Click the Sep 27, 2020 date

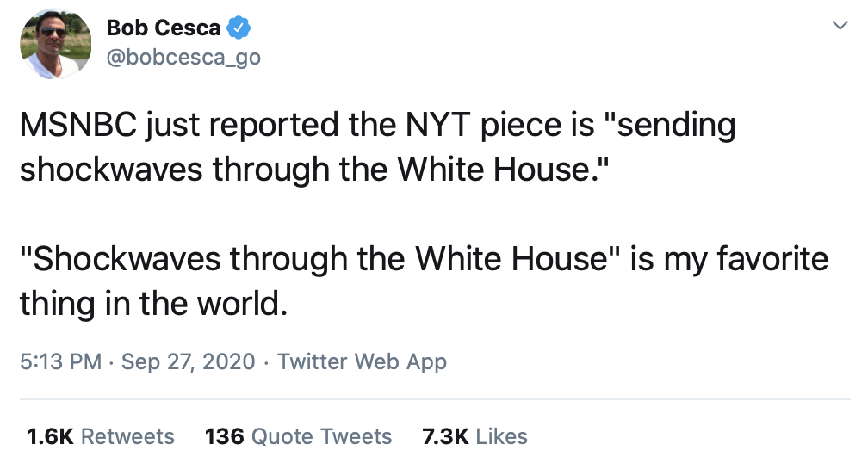(189, 361)
